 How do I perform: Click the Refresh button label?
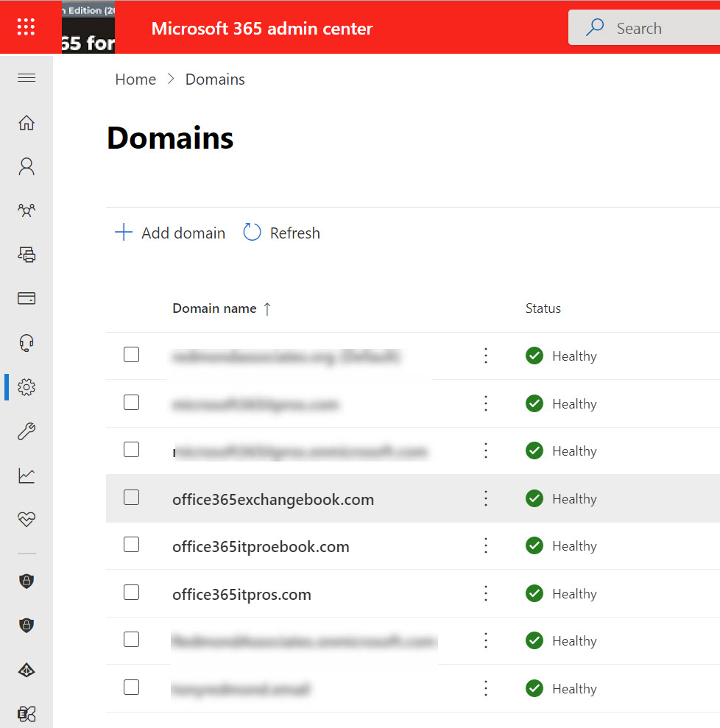pyautogui.click(x=294, y=233)
